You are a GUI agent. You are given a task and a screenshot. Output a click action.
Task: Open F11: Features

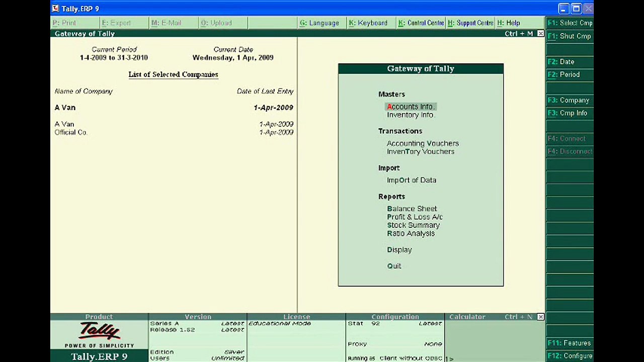[570, 343]
